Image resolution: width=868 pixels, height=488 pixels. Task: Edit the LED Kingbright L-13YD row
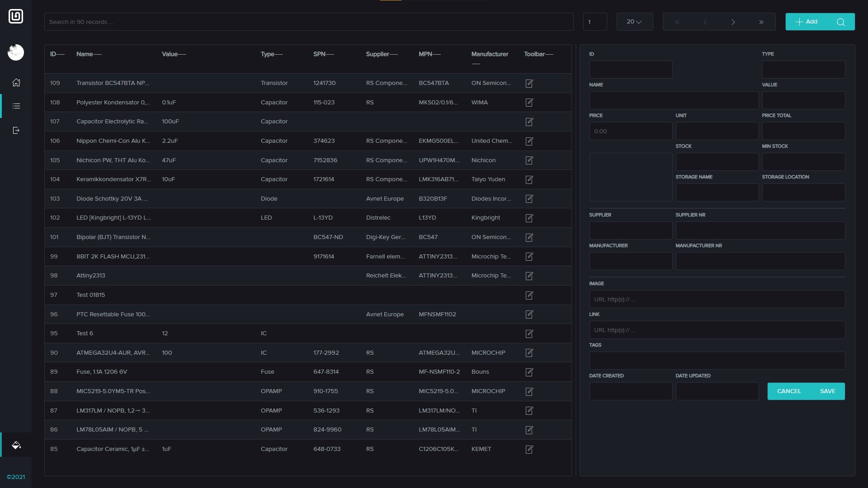[x=529, y=218]
